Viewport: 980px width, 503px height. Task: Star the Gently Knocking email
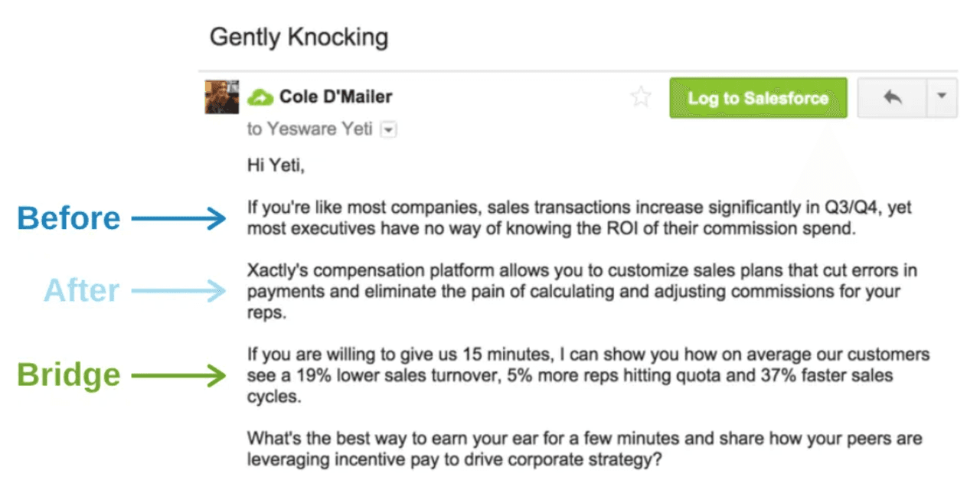[640, 98]
